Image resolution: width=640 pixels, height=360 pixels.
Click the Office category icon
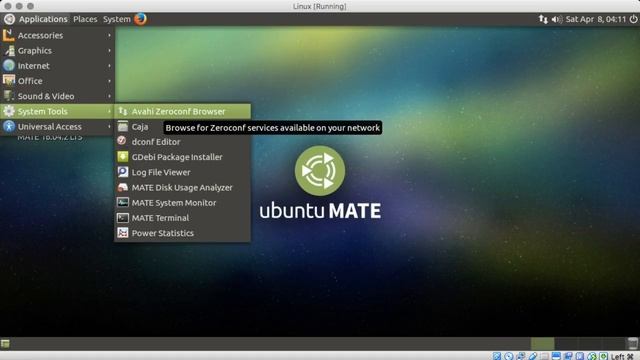(9, 81)
